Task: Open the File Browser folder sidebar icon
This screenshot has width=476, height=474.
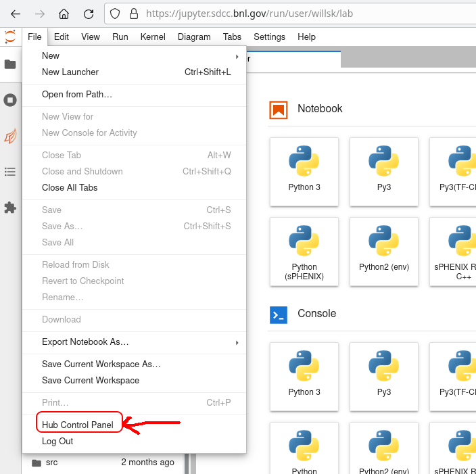Action: (x=10, y=64)
